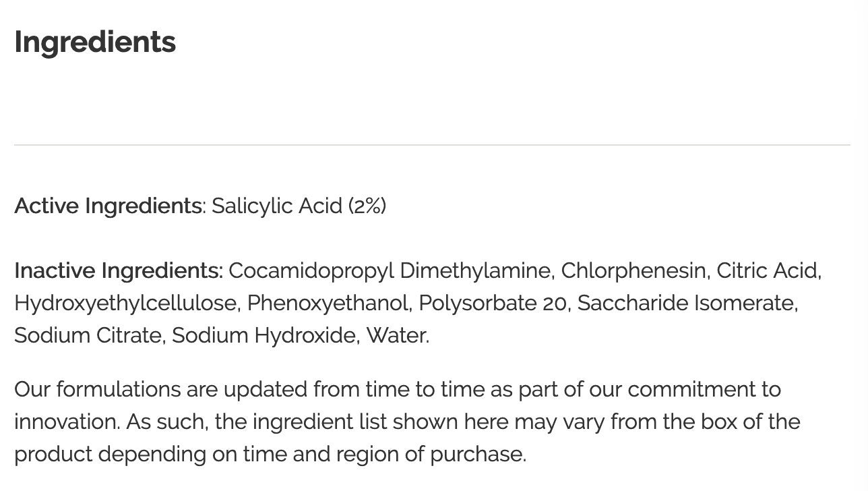This screenshot has width=868, height=491.
Task: Click the Water ingredient
Action: tap(396, 335)
